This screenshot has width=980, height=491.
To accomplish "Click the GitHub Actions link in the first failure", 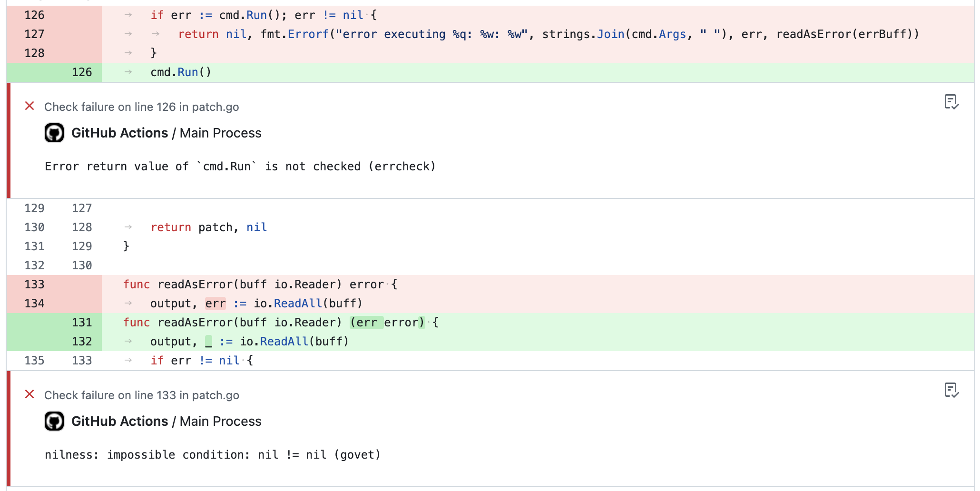I will coord(119,133).
